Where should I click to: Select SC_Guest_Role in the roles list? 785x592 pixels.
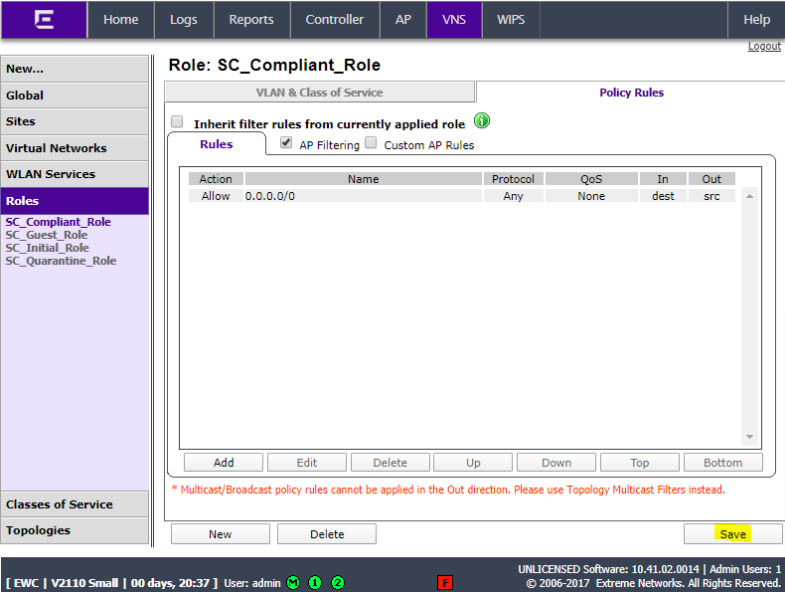coord(47,235)
